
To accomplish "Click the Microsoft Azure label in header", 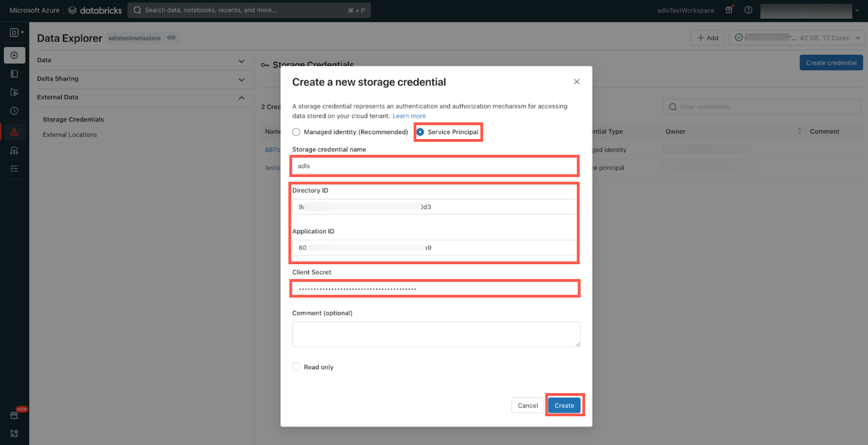I will 34,10.
